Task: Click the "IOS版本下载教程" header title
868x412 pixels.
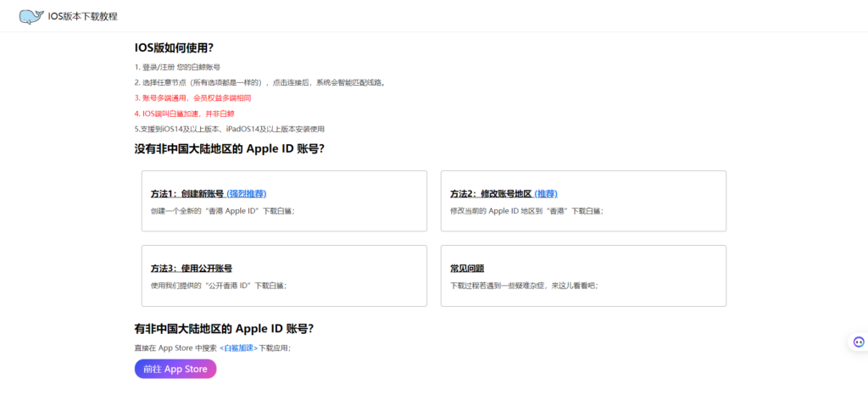Action: point(83,16)
